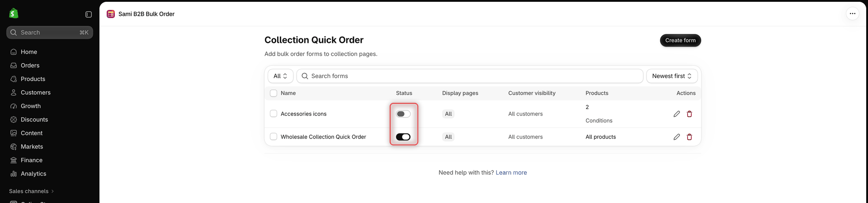
Task: Click the Create form button
Action: (x=680, y=40)
